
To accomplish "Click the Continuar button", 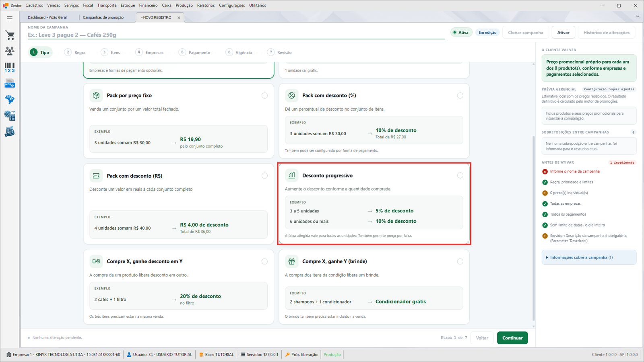I will tap(512, 338).
